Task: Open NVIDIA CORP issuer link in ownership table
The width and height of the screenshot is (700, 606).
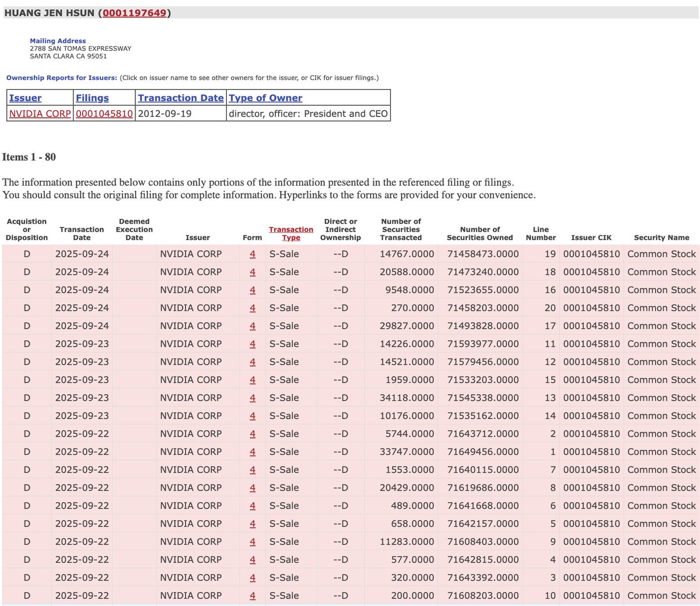Action: point(40,114)
